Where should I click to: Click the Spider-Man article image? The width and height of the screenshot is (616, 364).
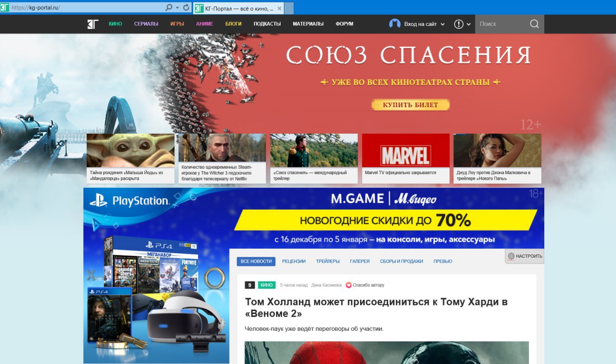pos(386,352)
